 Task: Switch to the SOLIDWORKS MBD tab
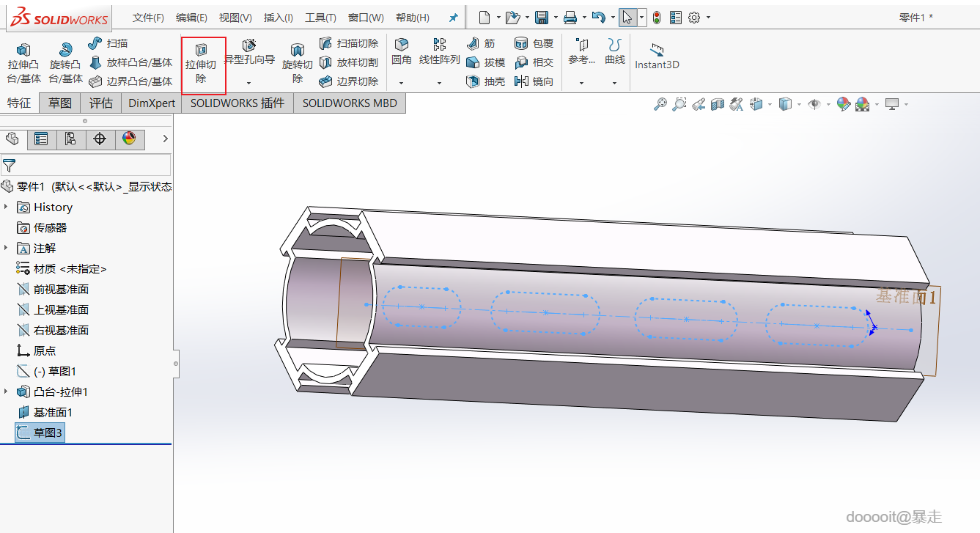click(x=350, y=103)
